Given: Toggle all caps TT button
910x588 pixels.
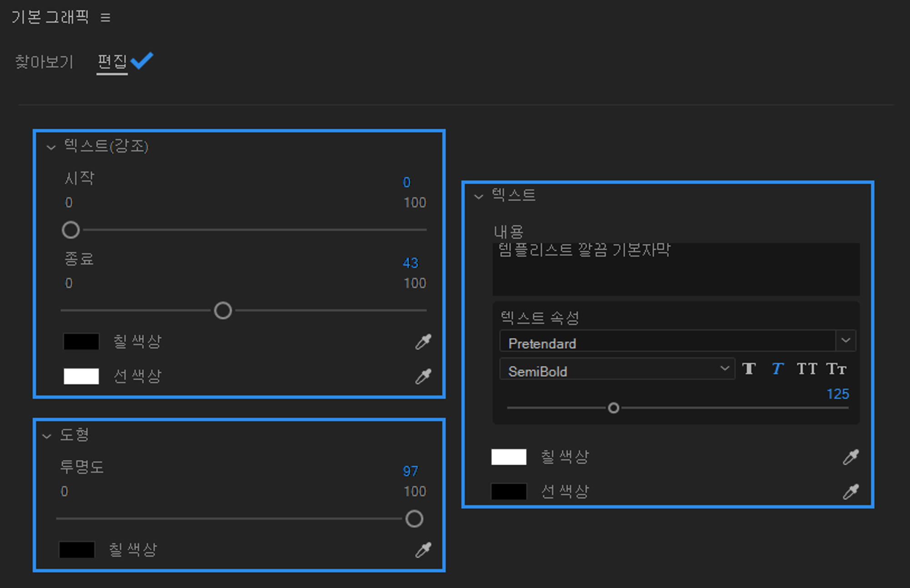Looking at the screenshot, I should point(807,369).
